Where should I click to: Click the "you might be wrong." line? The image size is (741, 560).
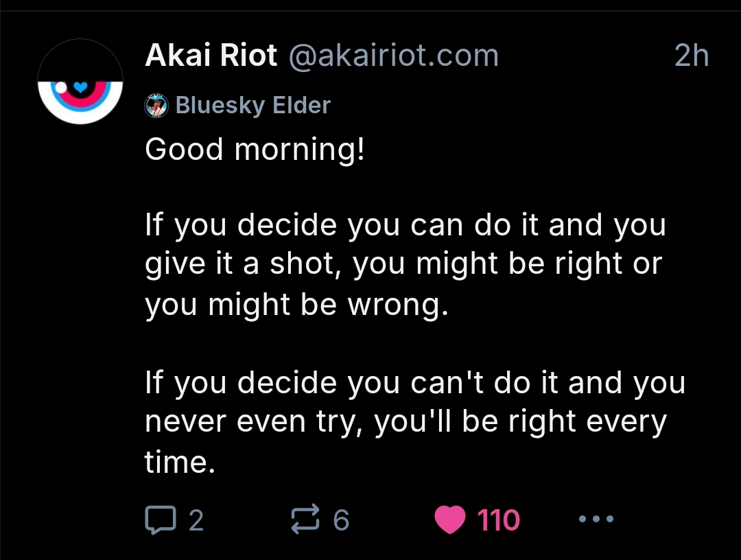(x=296, y=305)
